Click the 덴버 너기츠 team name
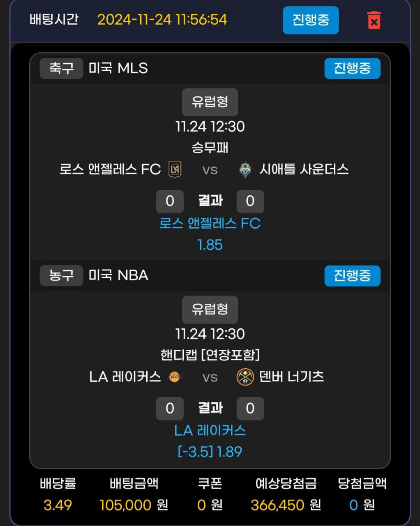This screenshot has width=420, height=526. coord(291,376)
